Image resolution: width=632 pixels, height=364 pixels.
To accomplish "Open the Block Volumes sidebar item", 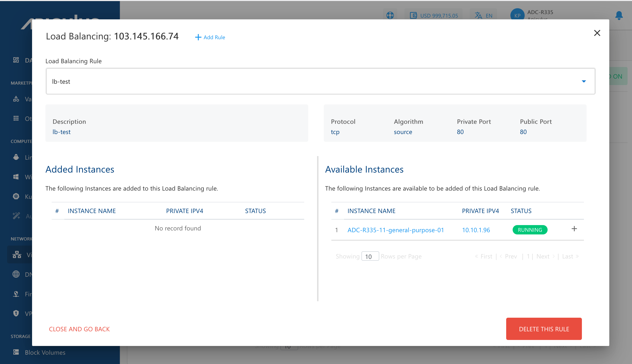I will point(39,352).
